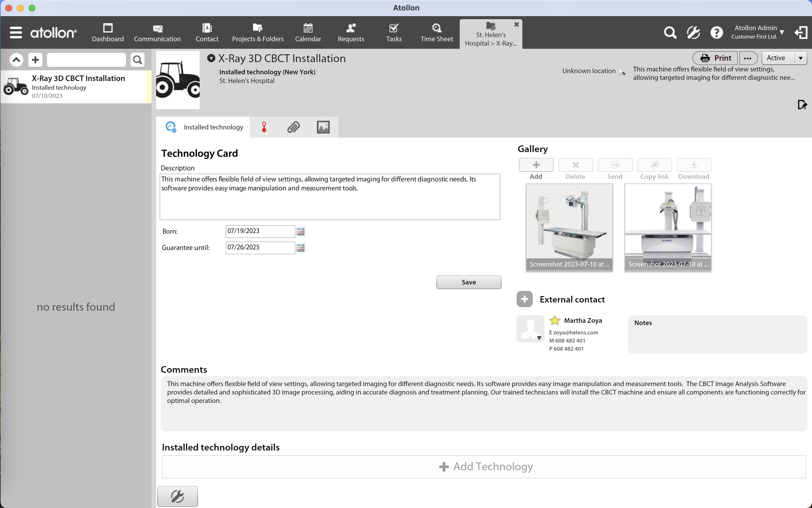Viewport: 812px width, 508px height.
Task: Expand the Active status dropdown
Action: coord(801,58)
